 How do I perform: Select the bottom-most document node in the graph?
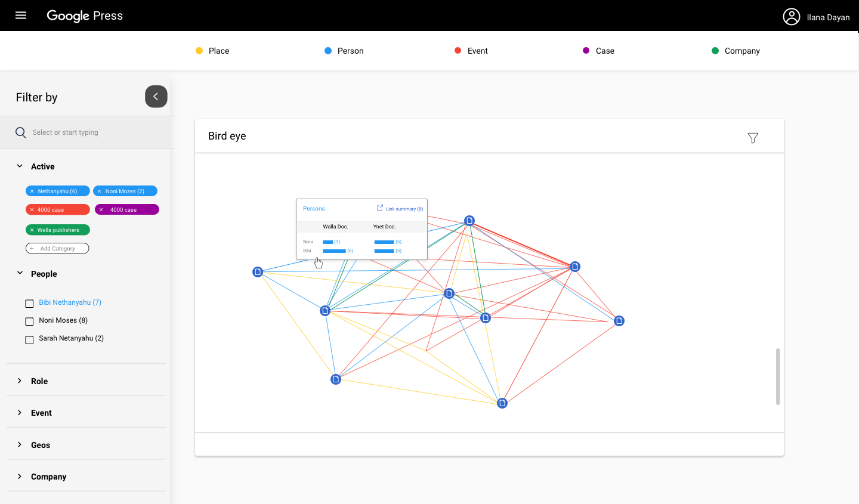coord(502,403)
